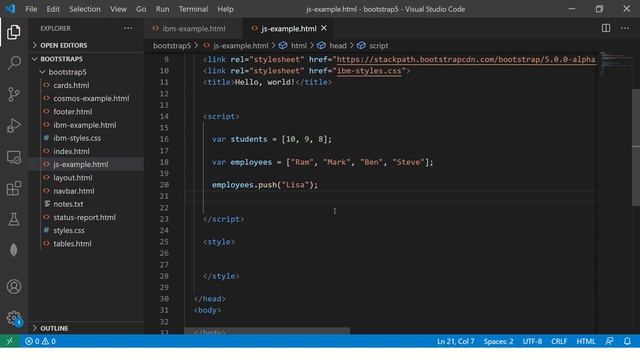Open the Search view icon

[x=14, y=63]
